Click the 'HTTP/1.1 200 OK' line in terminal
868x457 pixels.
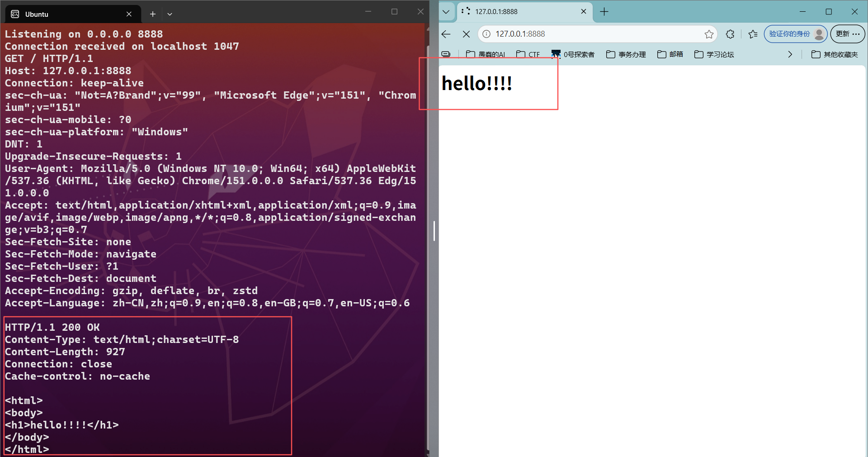coord(52,327)
